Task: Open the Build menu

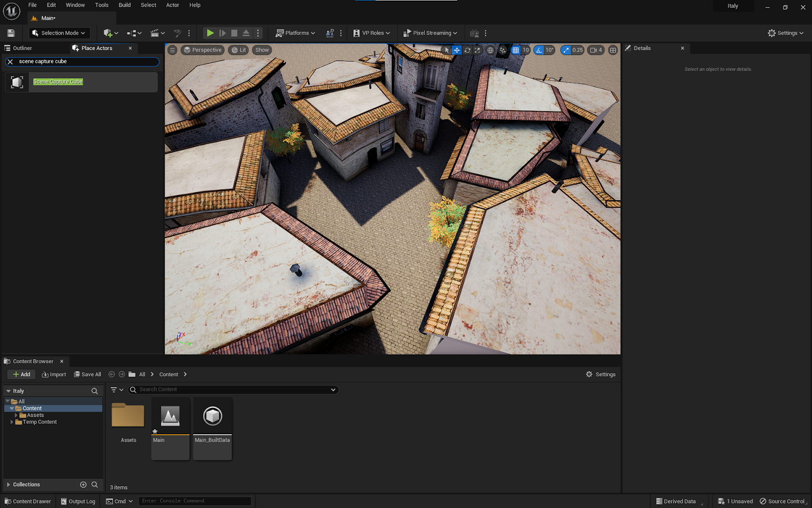Action: 124,5
